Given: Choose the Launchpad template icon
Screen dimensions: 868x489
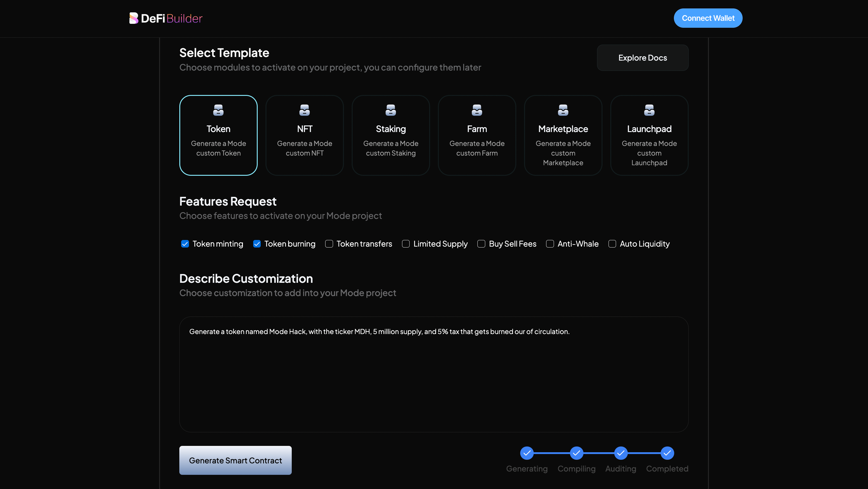Looking at the screenshot, I should tap(649, 110).
